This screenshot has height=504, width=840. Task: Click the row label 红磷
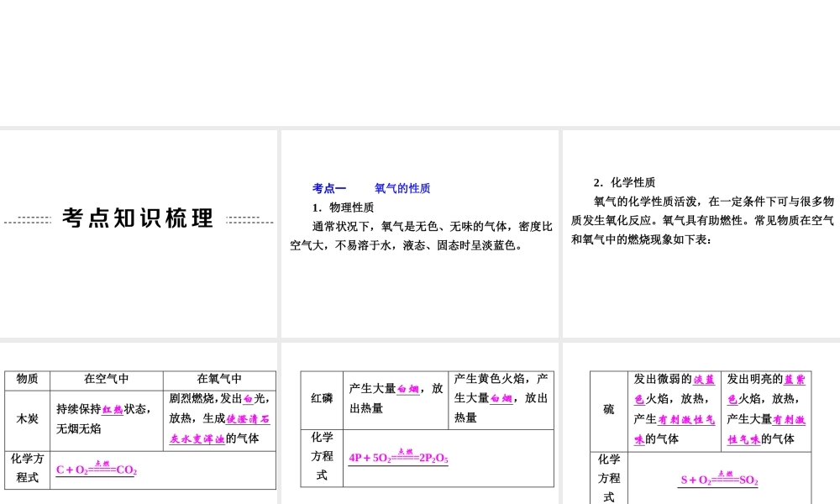(x=322, y=398)
